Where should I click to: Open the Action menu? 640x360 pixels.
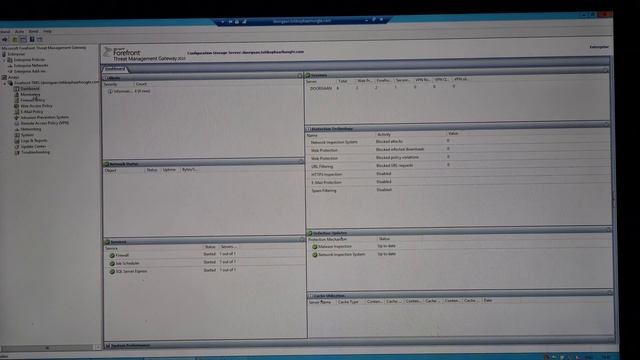coord(19,31)
